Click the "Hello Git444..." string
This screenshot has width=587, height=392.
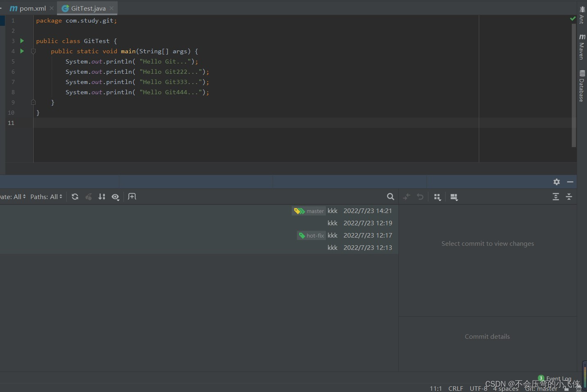click(x=171, y=92)
